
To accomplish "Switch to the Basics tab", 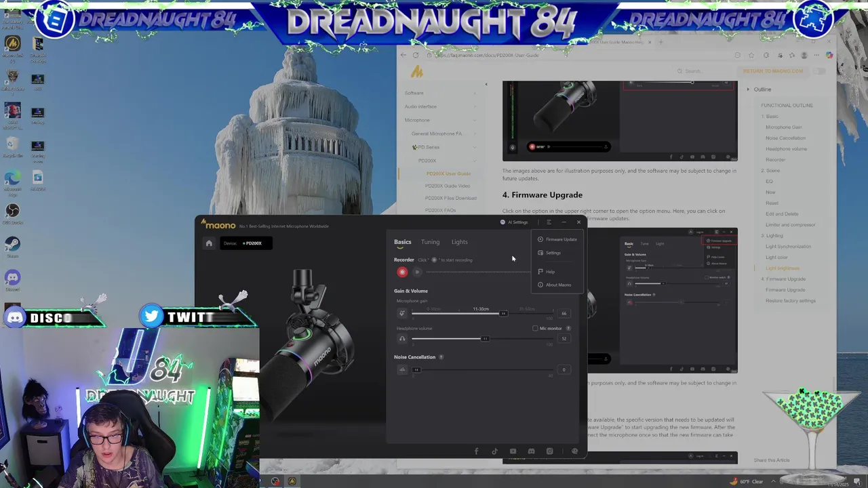I will (x=403, y=242).
